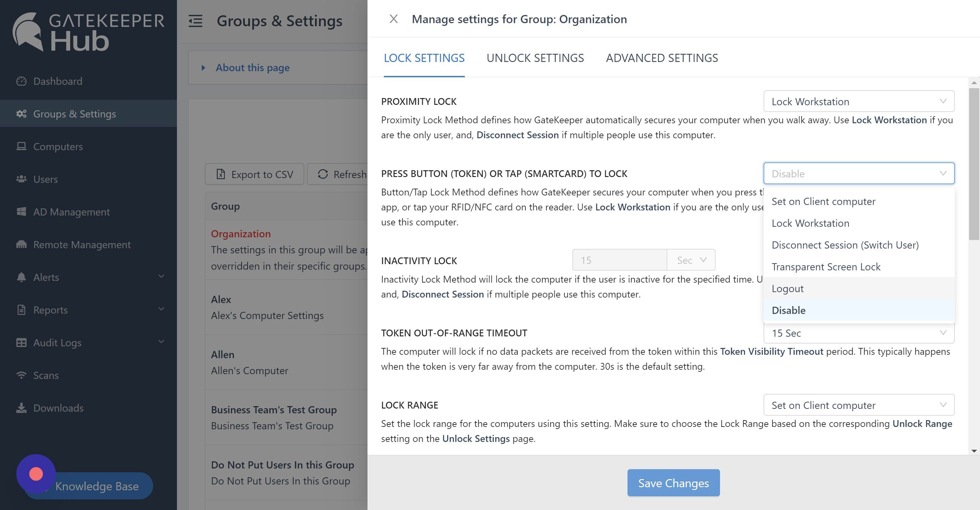Open Computers in the sidebar

pyautogui.click(x=88, y=146)
